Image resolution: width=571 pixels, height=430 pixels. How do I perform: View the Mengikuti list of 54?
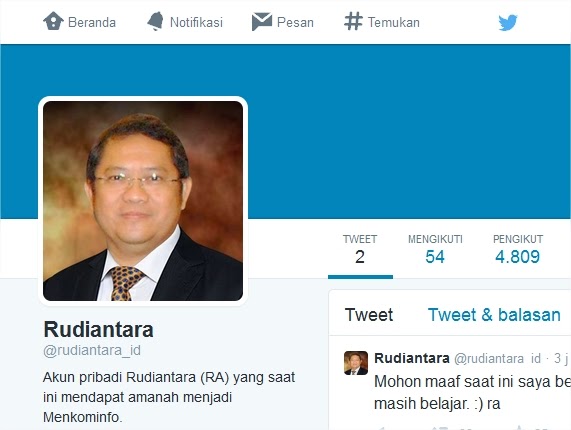[x=435, y=250]
